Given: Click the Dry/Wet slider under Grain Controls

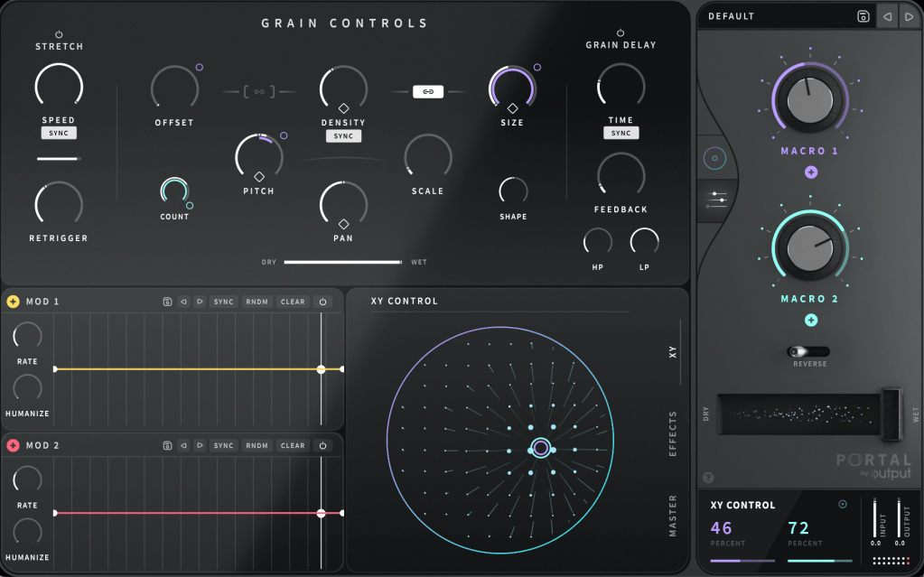Looking at the screenshot, I should 342,262.
